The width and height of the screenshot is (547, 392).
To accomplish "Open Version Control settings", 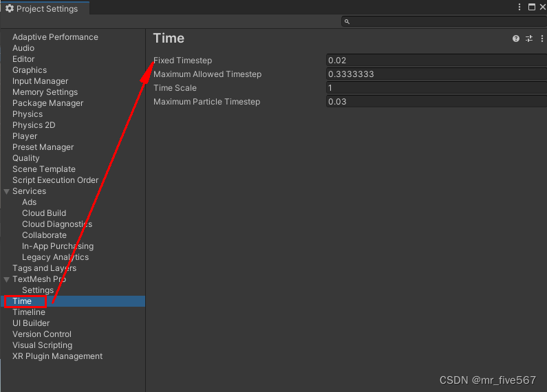I will click(x=42, y=334).
